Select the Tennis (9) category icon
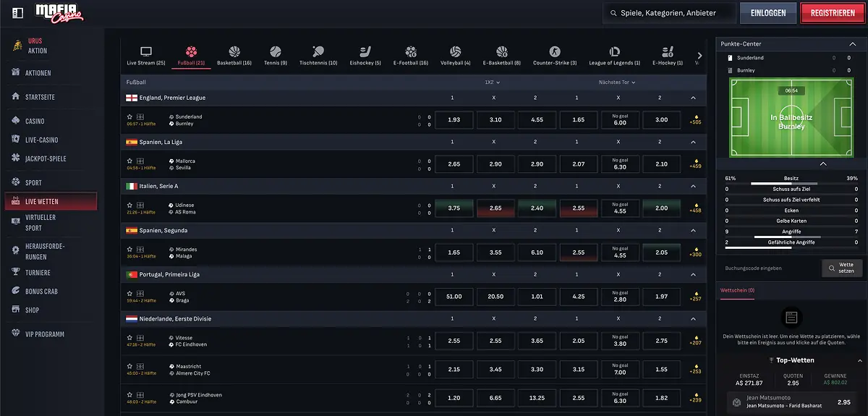The width and height of the screenshot is (868, 416). (x=275, y=52)
